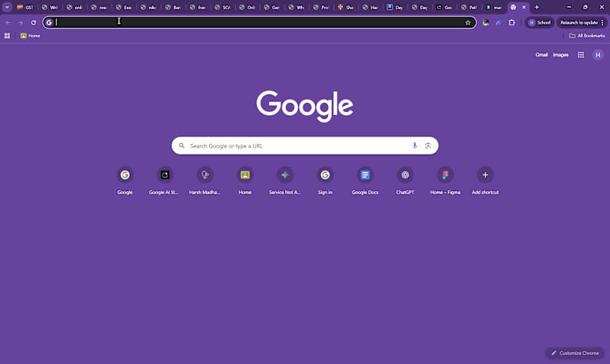
Task: Open the Home bookmark
Action: [30, 36]
